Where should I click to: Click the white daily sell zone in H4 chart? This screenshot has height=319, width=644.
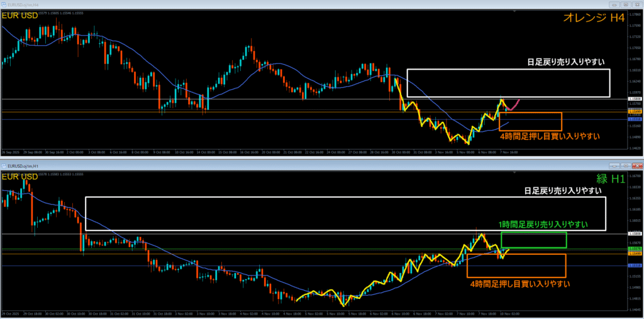pos(508,83)
